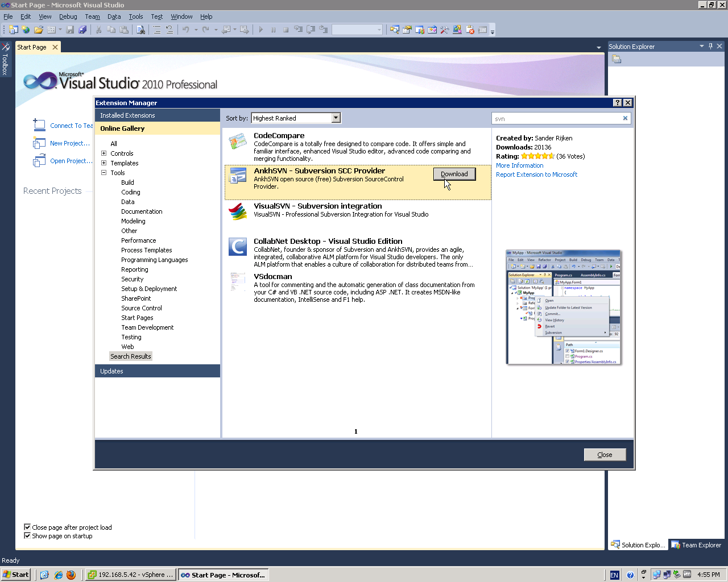
Task: Open the 'More Information' link
Action: pos(520,165)
